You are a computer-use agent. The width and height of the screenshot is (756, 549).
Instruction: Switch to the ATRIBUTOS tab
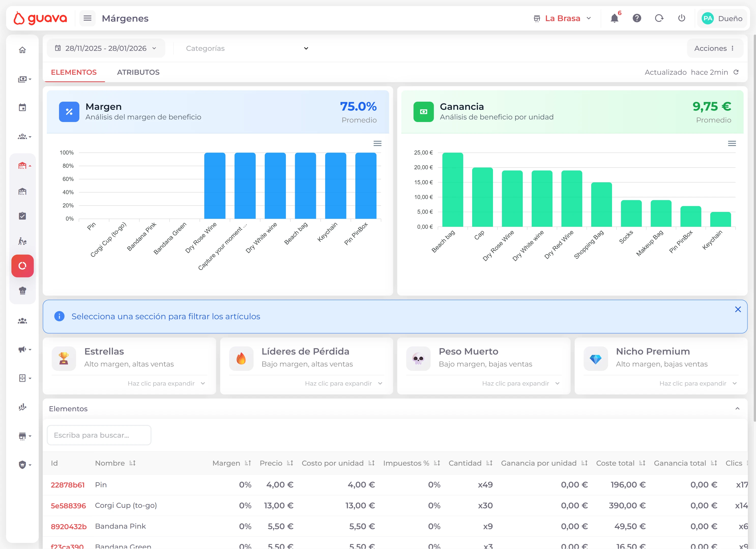click(x=138, y=72)
